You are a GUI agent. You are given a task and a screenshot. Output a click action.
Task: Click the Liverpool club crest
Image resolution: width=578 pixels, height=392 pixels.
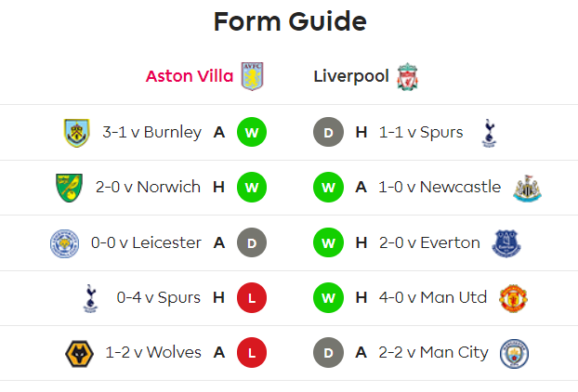click(x=407, y=76)
